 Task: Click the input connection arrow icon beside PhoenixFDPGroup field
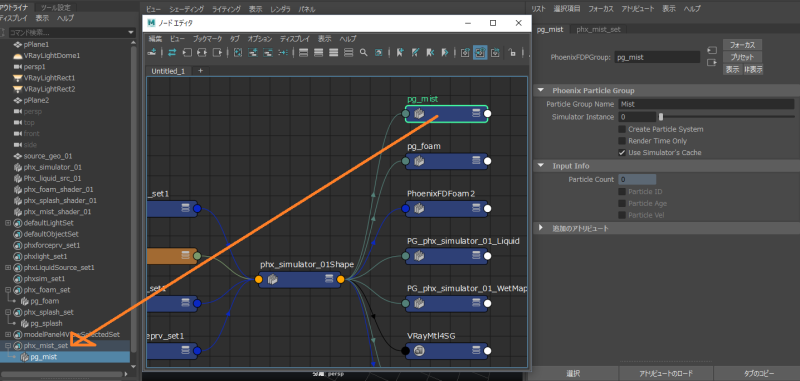(712, 50)
